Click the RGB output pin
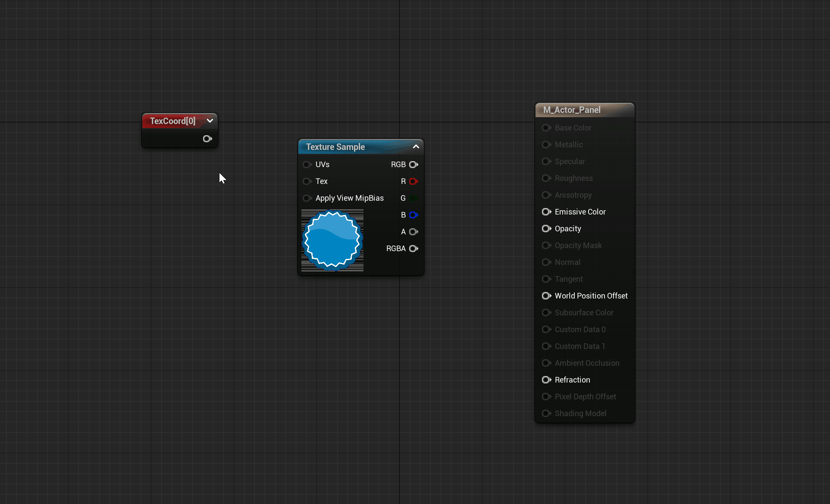 pyautogui.click(x=413, y=165)
